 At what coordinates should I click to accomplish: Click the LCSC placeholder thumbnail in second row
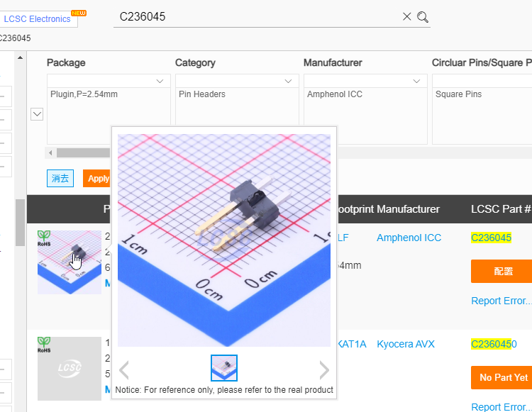(70, 369)
